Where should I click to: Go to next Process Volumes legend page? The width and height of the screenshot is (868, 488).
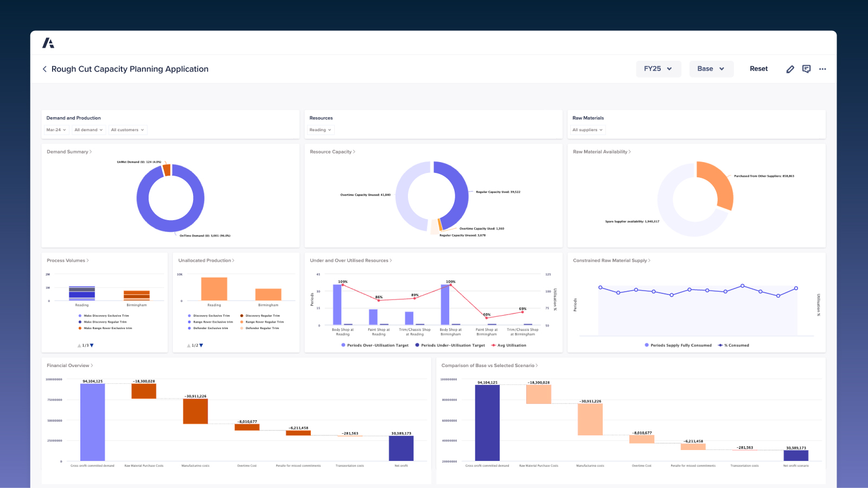(x=92, y=345)
